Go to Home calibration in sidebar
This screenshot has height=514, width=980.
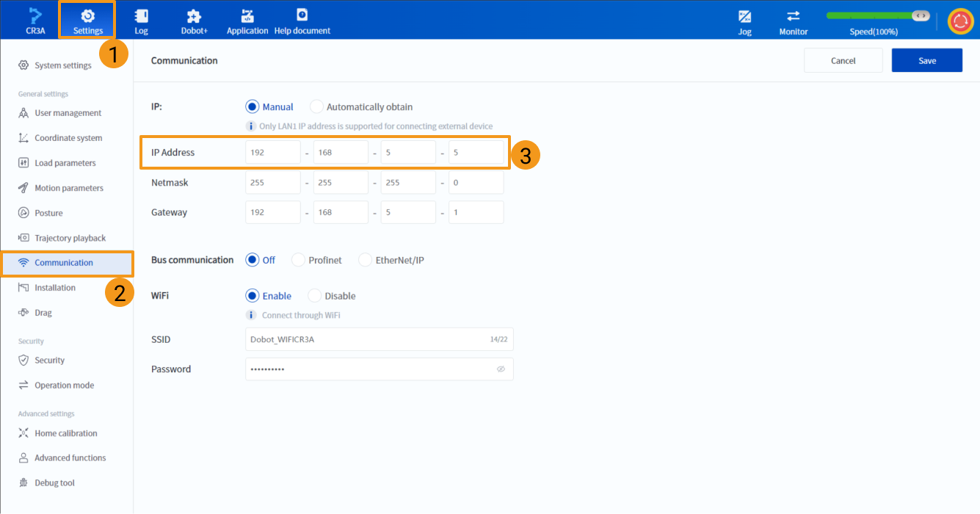pos(65,433)
